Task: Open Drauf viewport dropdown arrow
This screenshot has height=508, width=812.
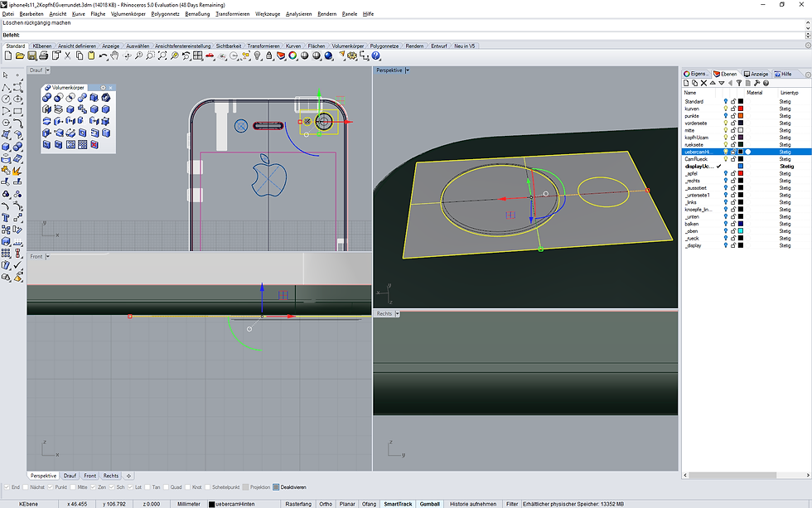Action: [x=48, y=70]
